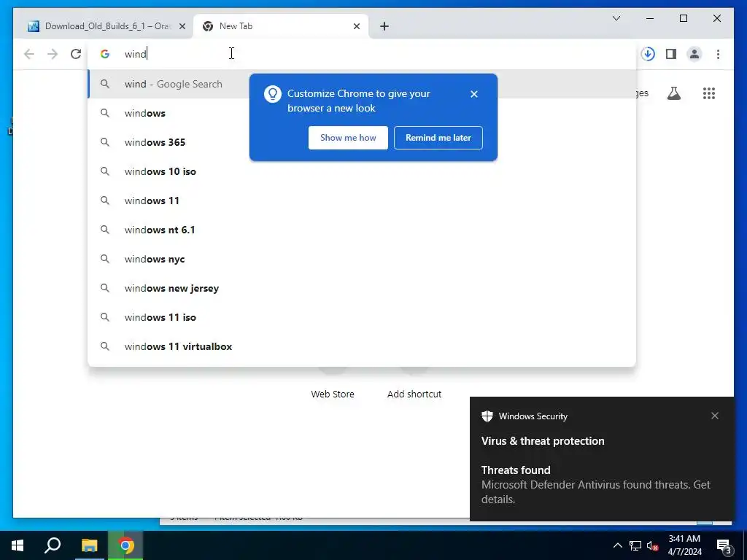Toggle the Chrome side panel icon
This screenshot has height=560, width=747.
point(671,54)
